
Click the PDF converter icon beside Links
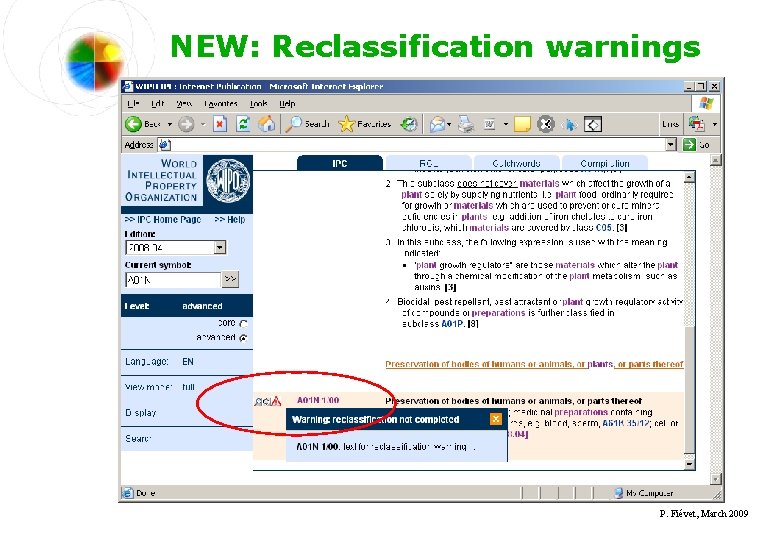[697, 123]
